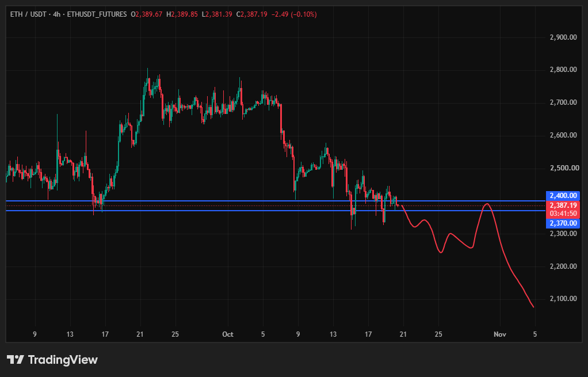
Task: Select the 2,400.00 blue price label
Action: [x=563, y=196]
